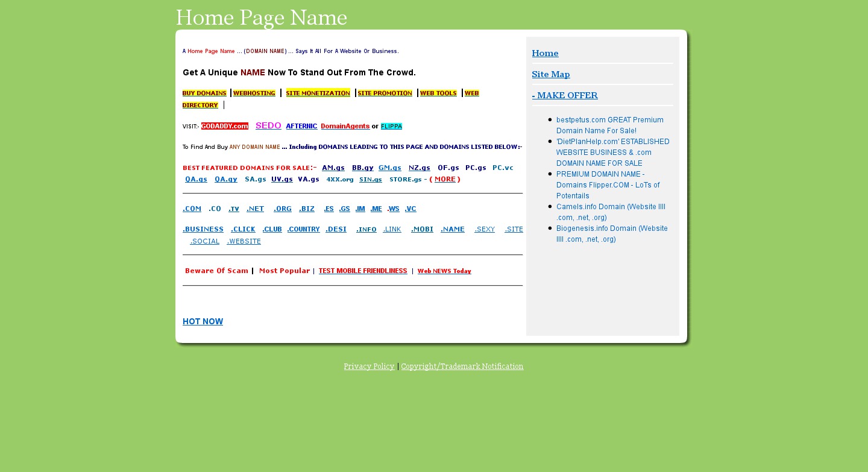This screenshot has height=472, width=868.
Task: Click the AFTERNIC link
Action: [x=301, y=127]
